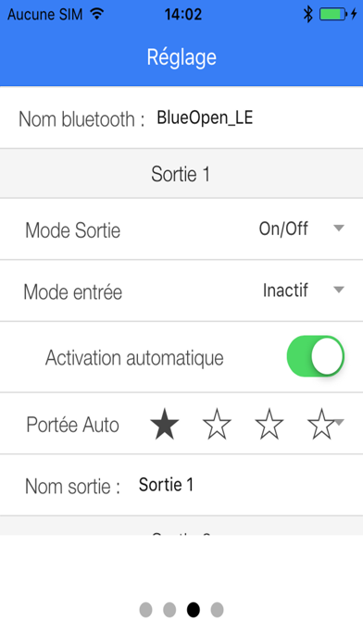This screenshot has height=644, width=363.
Task: Set Portée Auto to two stars
Action: pos(217,424)
